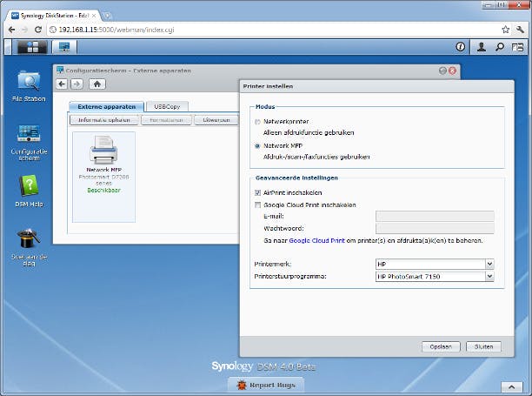Minimize the Configuratiescherm window
The image size is (532, 396).
pyautogui.click(x=442, y=70)
